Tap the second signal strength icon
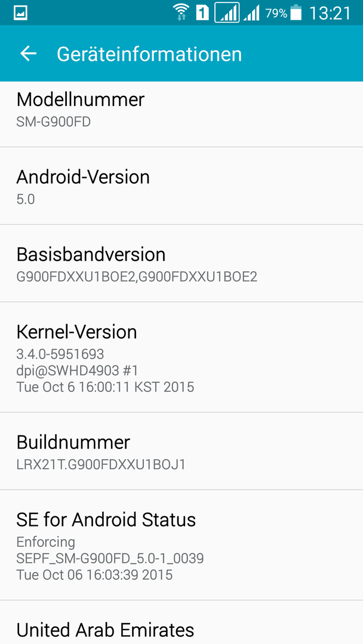 (251, 13)
